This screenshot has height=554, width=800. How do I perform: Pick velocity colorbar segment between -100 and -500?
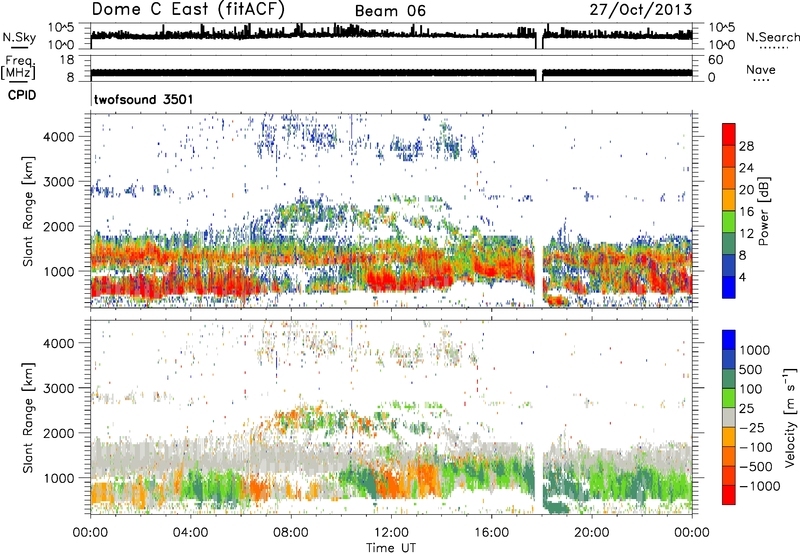pos(729,457)
